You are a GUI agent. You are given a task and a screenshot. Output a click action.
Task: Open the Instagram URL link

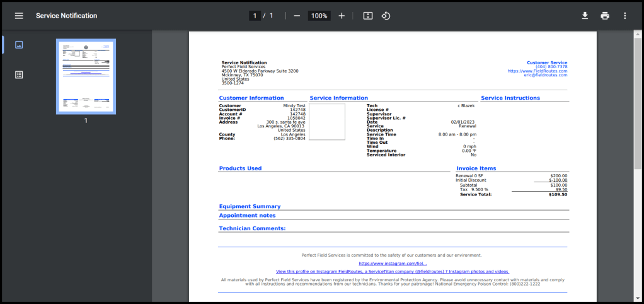tap(393, 264)
